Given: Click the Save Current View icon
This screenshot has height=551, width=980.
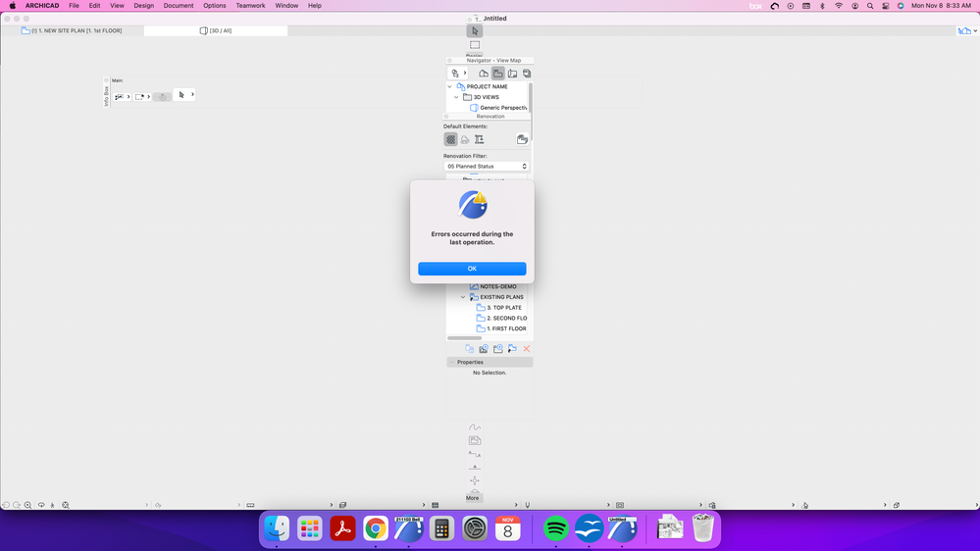Looking at the screenshot, I should click(x=484, y=349).
